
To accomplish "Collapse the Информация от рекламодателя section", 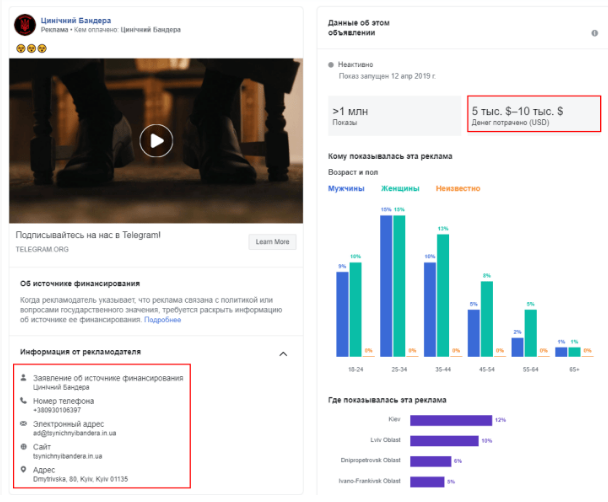I will tap(284, 353).
